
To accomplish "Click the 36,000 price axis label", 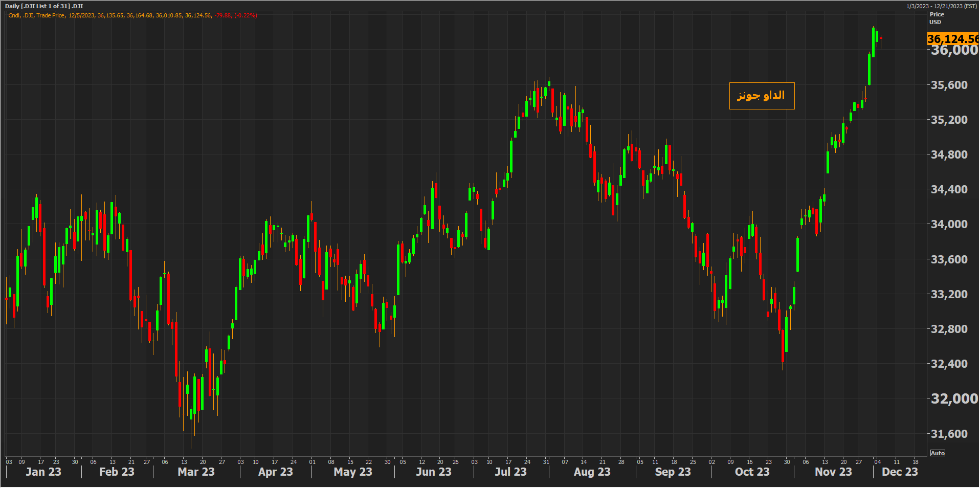I will click(954, 50).
